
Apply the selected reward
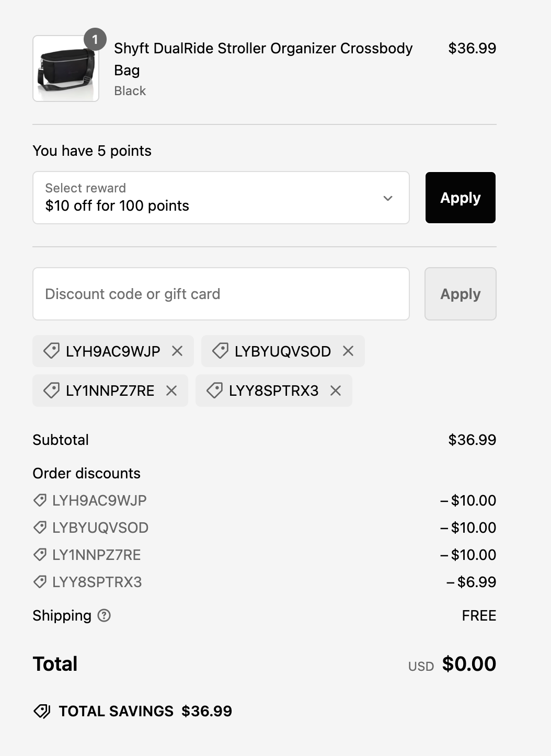coord(460,198)
